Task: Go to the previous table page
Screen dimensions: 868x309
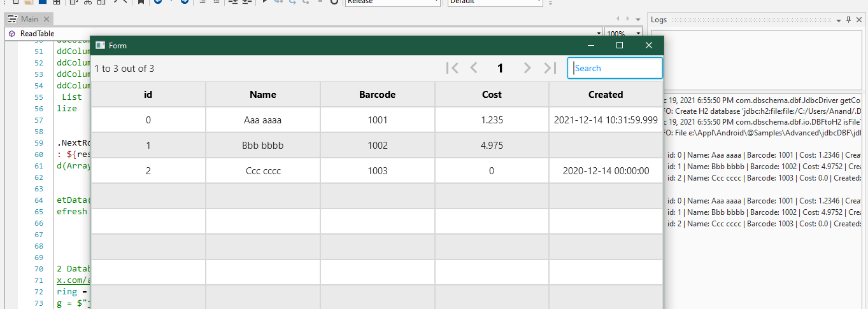Action: click(x=474, y=68)
